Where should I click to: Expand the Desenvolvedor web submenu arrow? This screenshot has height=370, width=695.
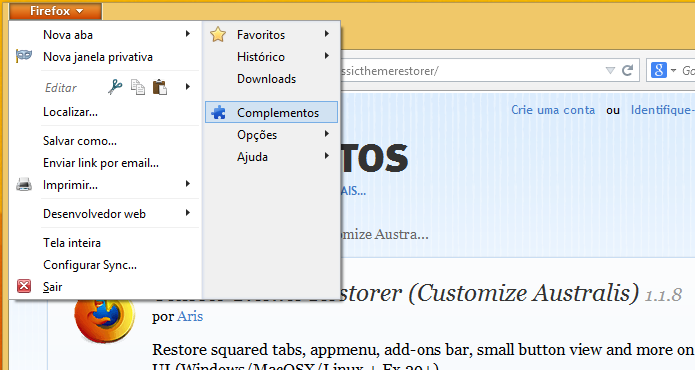click(188, 213)
